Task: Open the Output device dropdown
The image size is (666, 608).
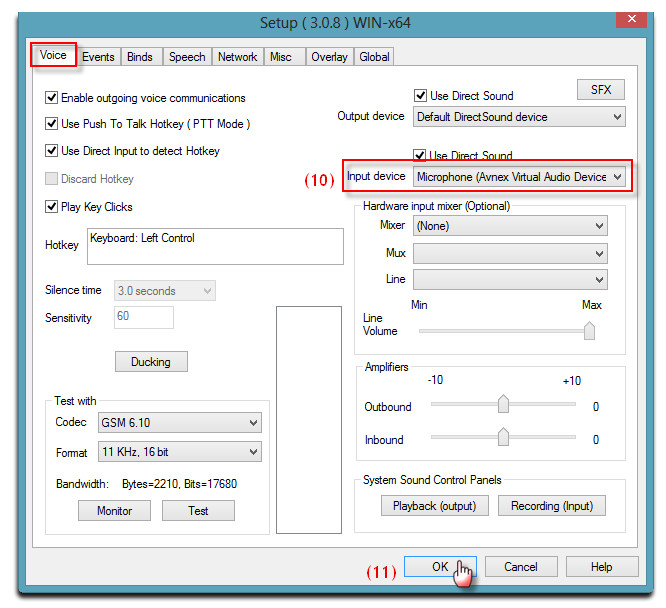Action: click(x=519, y=117)
